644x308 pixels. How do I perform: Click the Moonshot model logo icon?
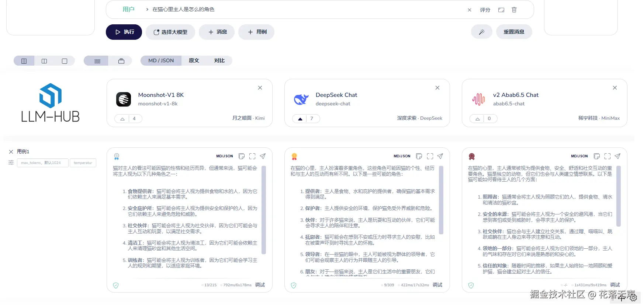coord(124,99)
